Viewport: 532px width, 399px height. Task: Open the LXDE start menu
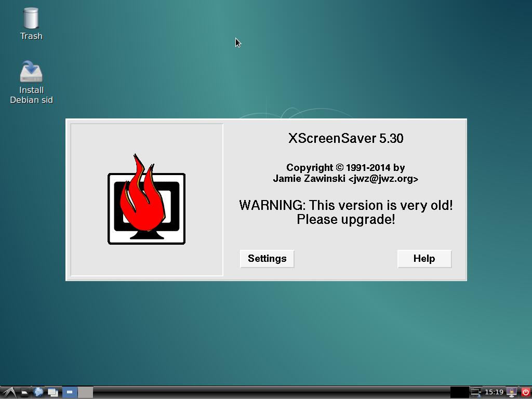click(8, 393)
